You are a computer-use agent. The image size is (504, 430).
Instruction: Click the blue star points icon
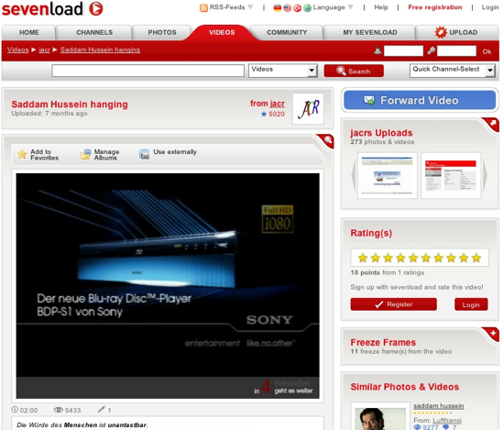point(264,114)
